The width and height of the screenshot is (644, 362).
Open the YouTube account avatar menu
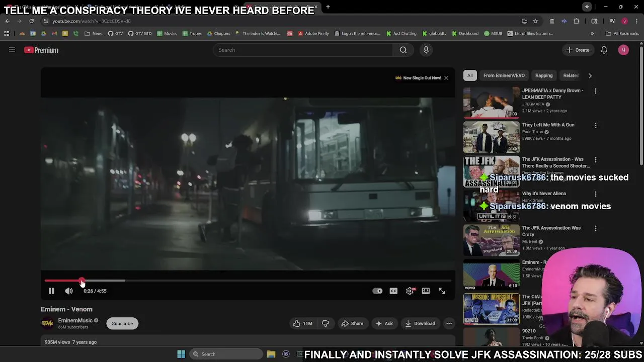[x=623, y=50]
